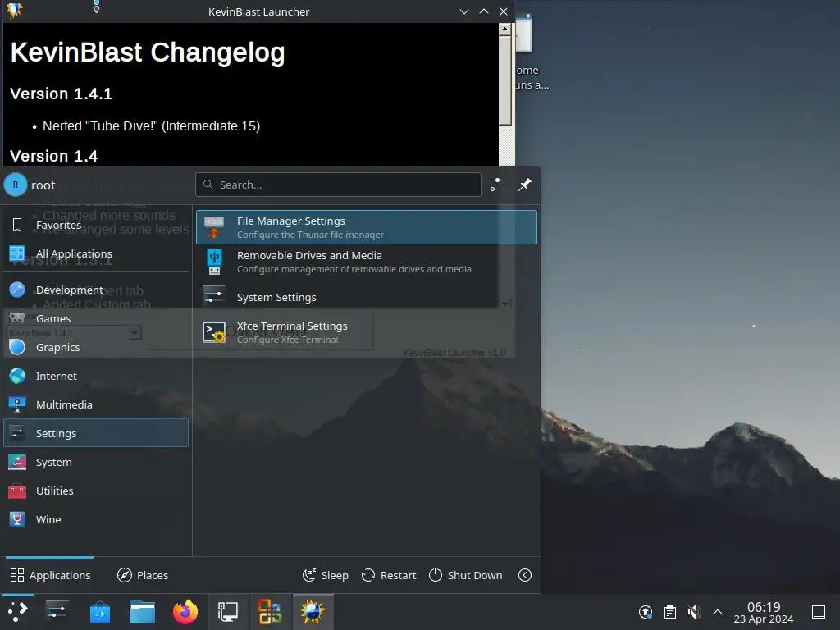
Task: Click the changelog scrollbar up arrow
Action: coord(504,29)
